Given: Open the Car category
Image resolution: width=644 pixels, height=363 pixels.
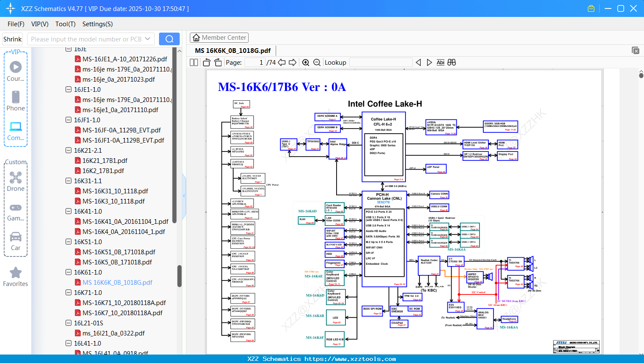Looking at the screenshot, I should (16, 241).
